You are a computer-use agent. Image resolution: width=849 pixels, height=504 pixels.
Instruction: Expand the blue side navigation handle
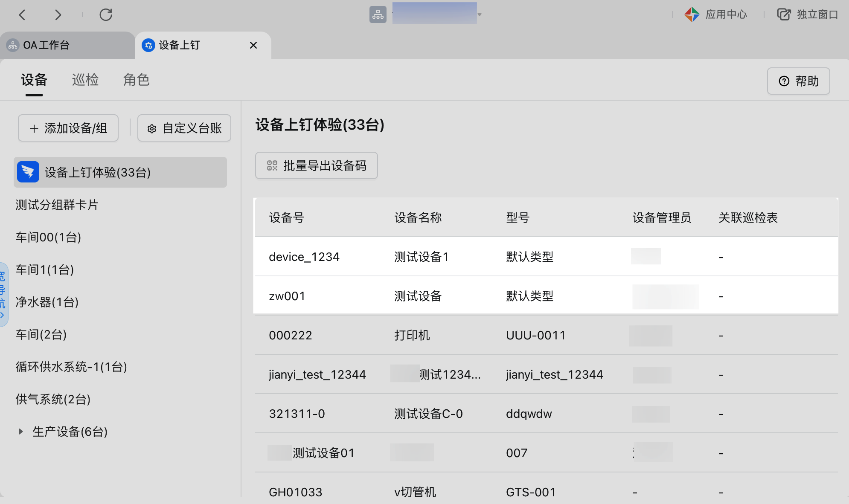(3, 295)
